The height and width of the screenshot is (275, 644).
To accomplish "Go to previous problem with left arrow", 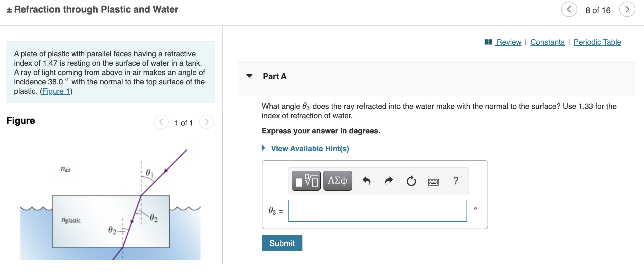I will 569,9.
